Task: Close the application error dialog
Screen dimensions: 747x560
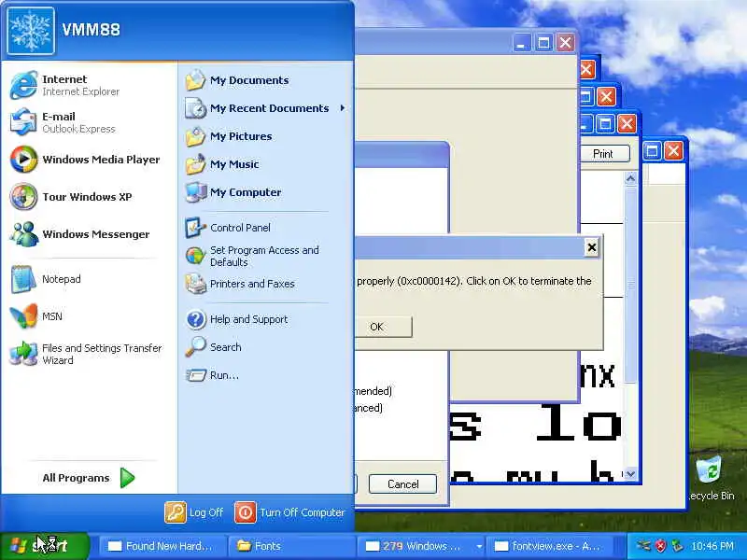Action: (591, 247)
